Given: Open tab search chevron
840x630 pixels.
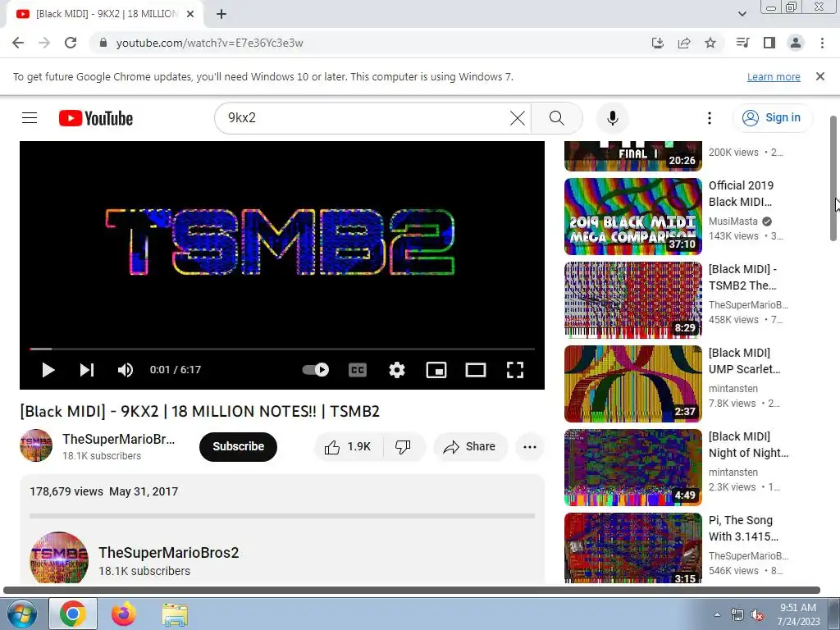Looking at the screenshot, I should click(x=742, y=14).
